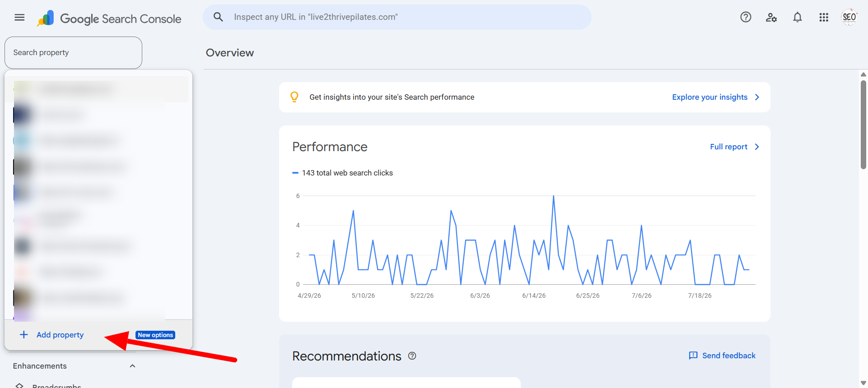The image size is (868, 388).
Task: Click the Recommendations help icon
Action: (x=412, y=356)
